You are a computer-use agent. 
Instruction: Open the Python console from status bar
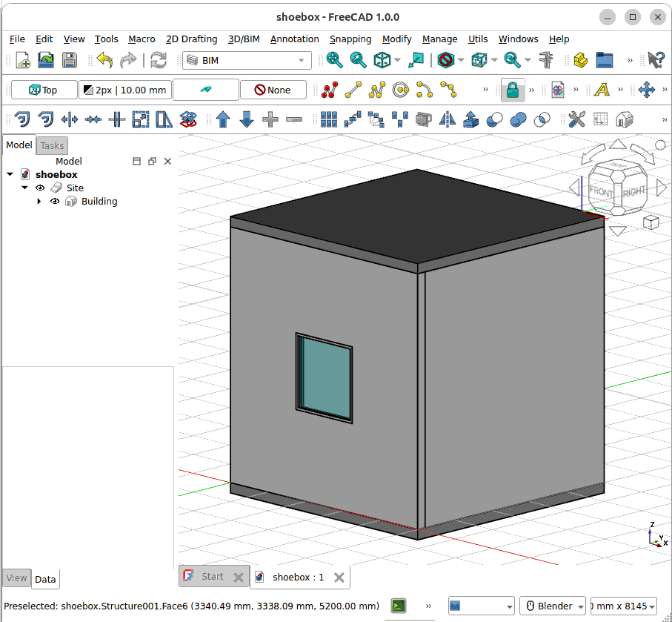click(399, 606)
